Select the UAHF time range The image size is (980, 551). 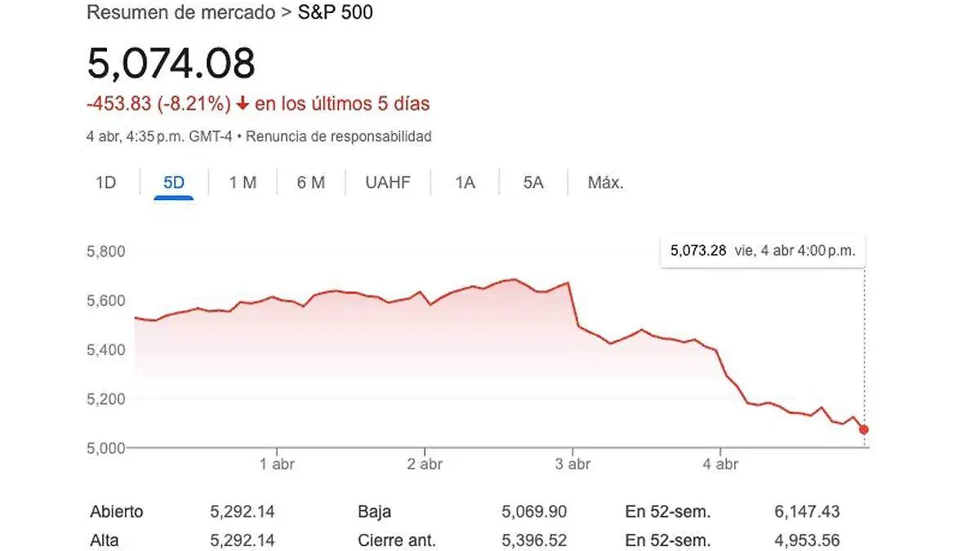(387, 182)
